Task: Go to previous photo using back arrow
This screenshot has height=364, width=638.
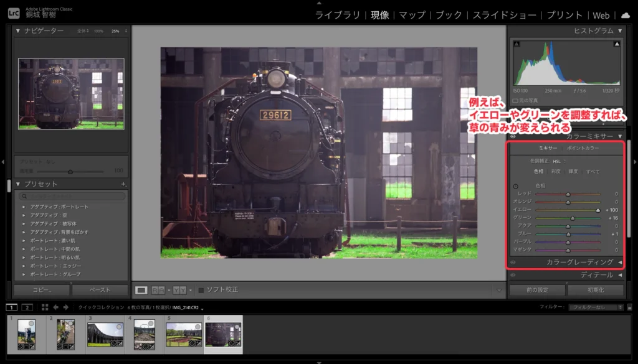Action: [55, 307]
